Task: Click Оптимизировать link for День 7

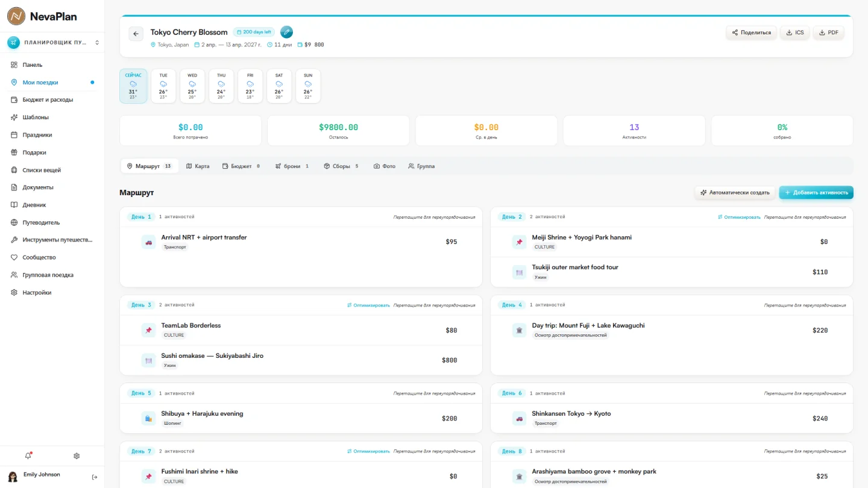Action: (368, 451)
